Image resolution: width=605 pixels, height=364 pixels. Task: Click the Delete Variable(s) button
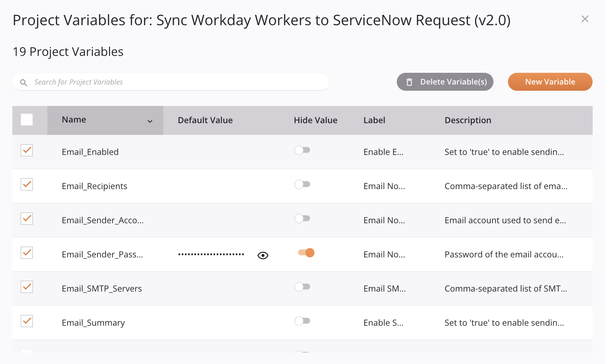[445, 82]
